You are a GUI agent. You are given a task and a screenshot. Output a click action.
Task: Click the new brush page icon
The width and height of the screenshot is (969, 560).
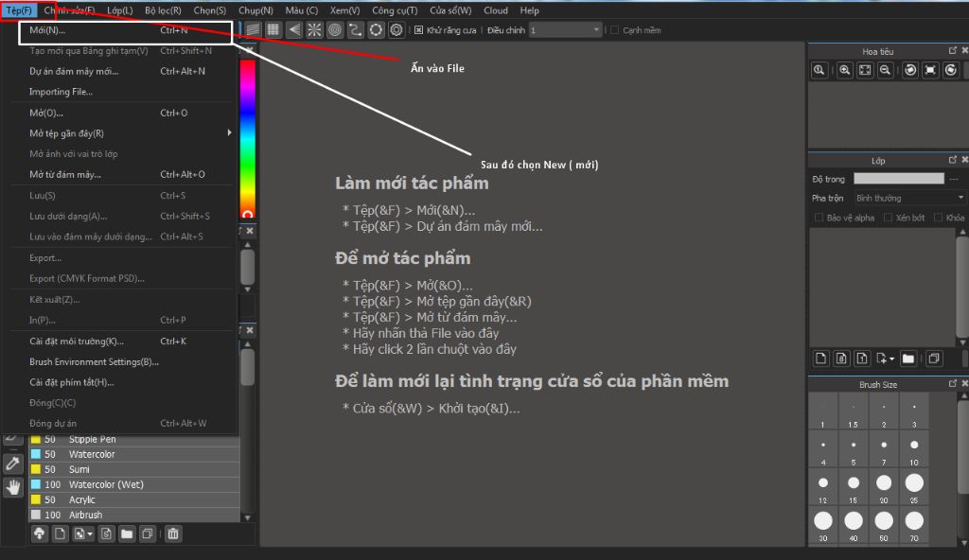pyautogui.click(x=60, y=534)
